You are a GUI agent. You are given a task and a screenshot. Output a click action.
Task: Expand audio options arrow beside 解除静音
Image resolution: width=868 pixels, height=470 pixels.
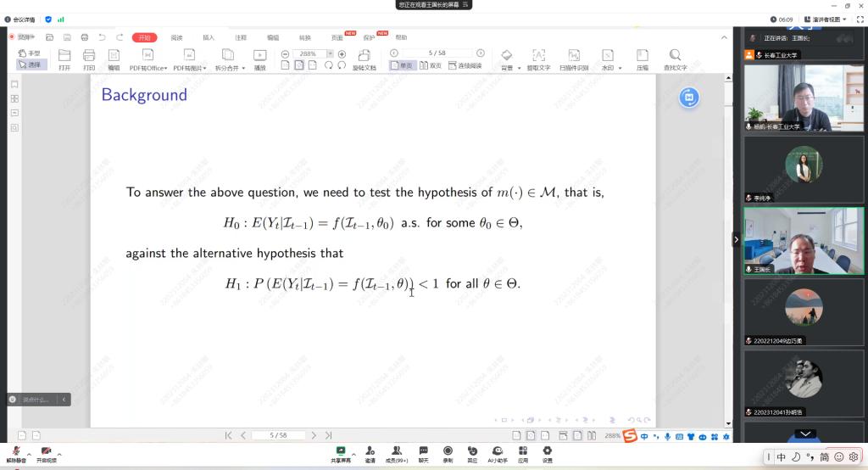[x=29, y=455]
